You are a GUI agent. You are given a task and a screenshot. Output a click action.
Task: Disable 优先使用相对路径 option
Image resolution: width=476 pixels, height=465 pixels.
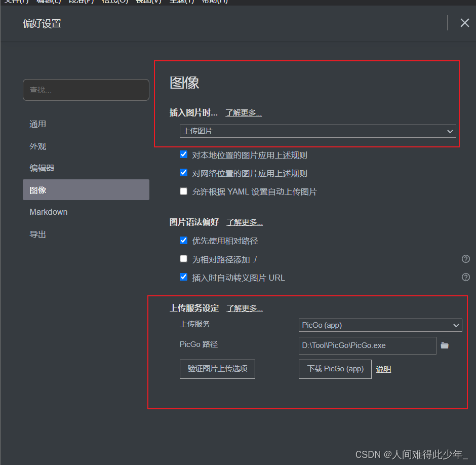(x=184, y=241)
